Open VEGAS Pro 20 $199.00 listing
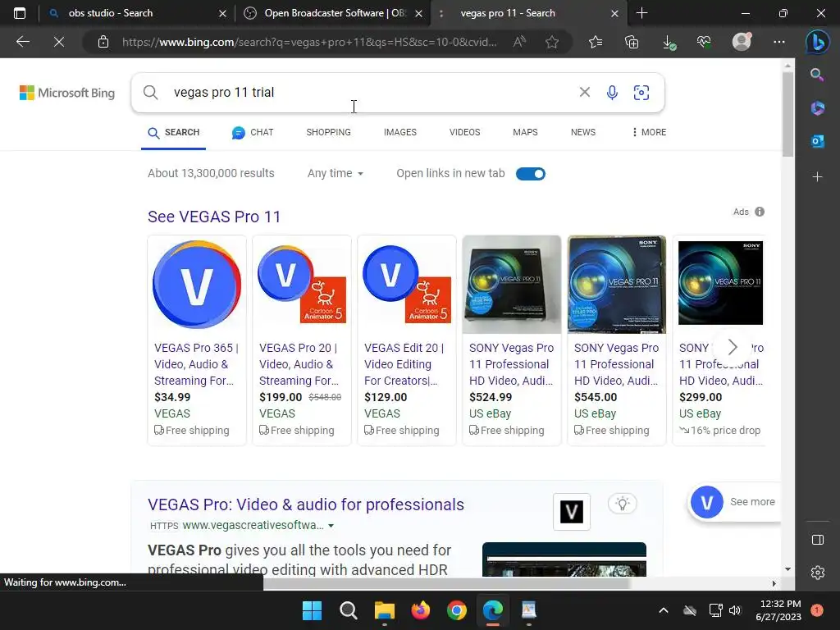840x630 pixels. (302, 340)
